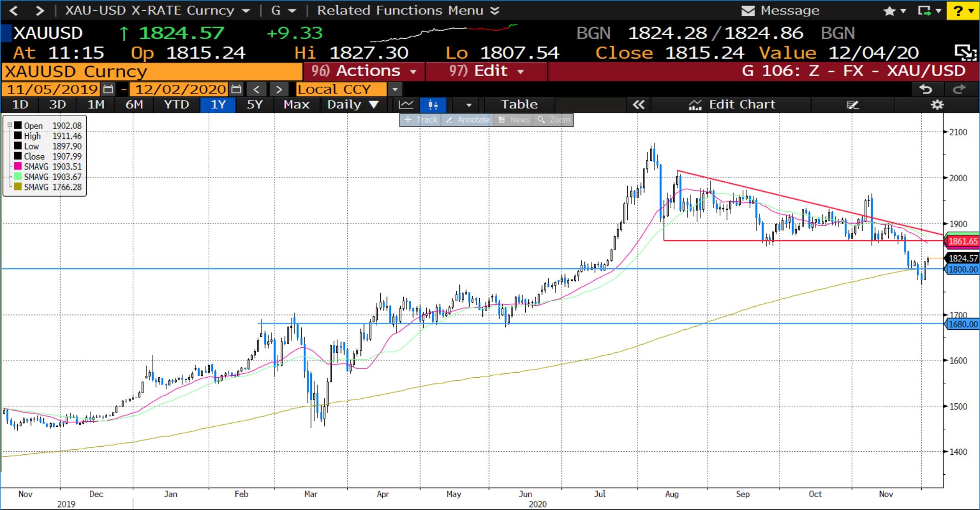This screenshot has width=980, height=510.
Task: Click the pop-out chart icon
Action: (966, 52)
